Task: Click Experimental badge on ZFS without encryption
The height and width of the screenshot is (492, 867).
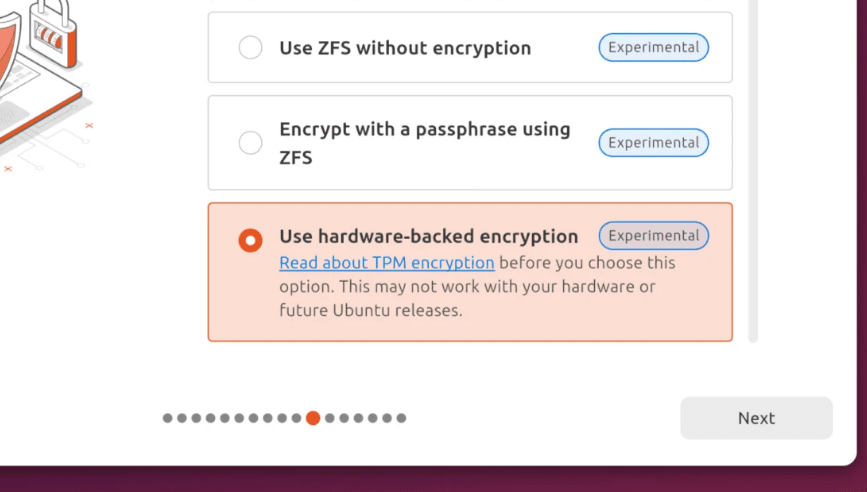Action: click(653, 47)
